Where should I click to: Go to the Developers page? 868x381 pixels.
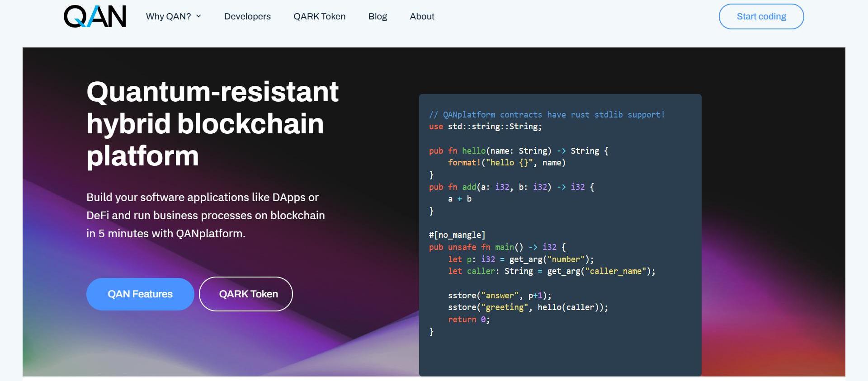coord(247,17)
